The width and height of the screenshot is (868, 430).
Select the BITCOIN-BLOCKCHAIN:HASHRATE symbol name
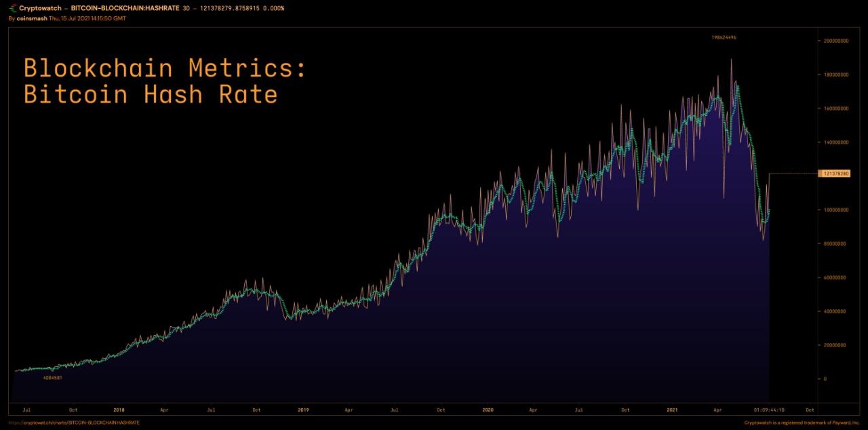click(x=125, y=8)
